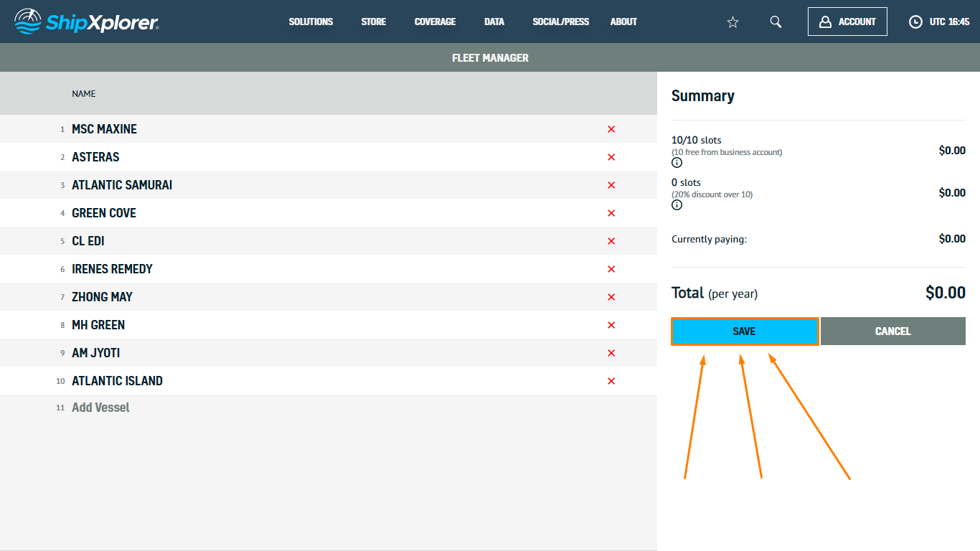Remove MH GREEN with red X
980x551 pixels.
click(x=611, y=325)
